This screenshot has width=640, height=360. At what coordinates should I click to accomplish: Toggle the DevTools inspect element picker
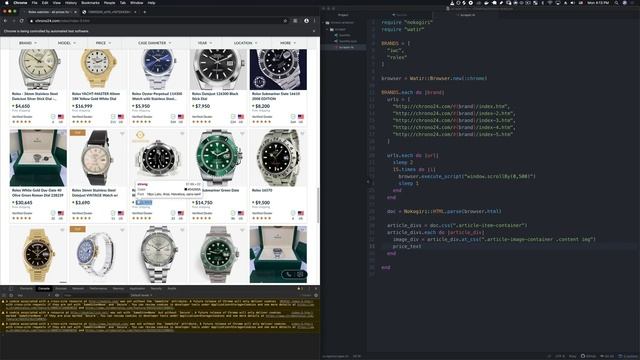click(4, 289)
